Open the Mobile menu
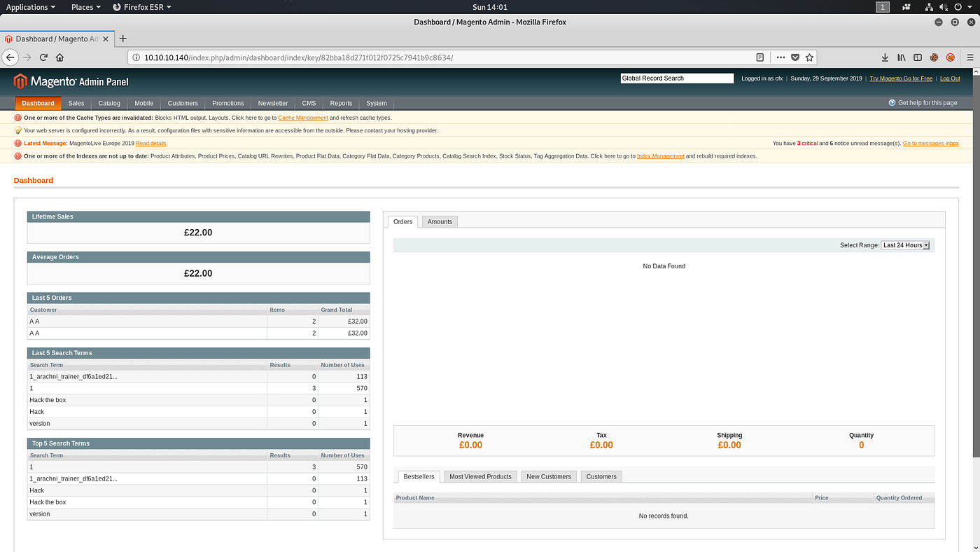The width and height of the screenshot is (980, 552). (x=144, y=103)
